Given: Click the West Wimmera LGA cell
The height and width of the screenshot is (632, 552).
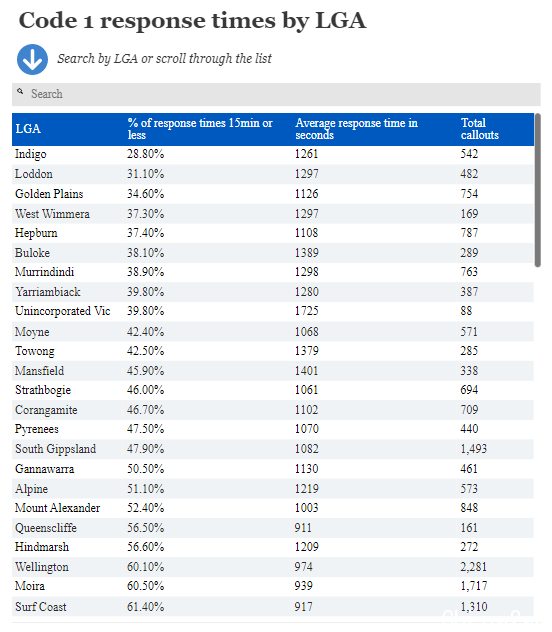Looking at the screenshot, I should (52, 214).
